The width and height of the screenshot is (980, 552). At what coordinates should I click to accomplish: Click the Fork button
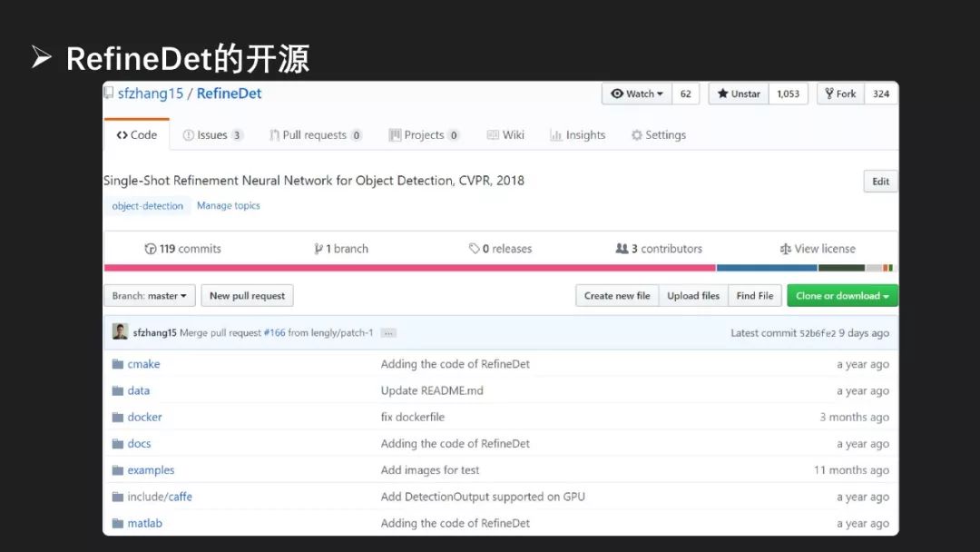point(840,94)
